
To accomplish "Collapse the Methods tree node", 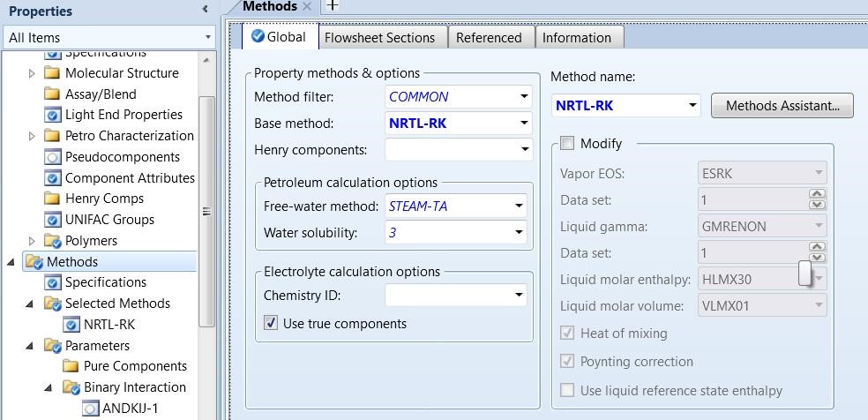I will pos(11,262).
